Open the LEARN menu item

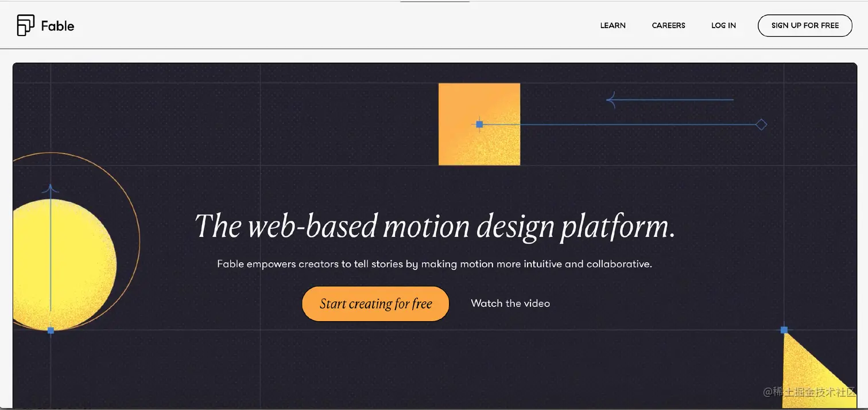point(613,25)
